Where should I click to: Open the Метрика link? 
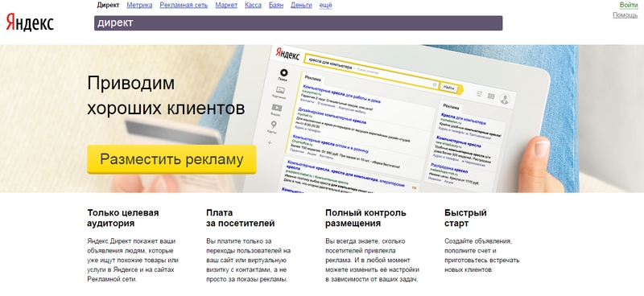tap(139, 6)
